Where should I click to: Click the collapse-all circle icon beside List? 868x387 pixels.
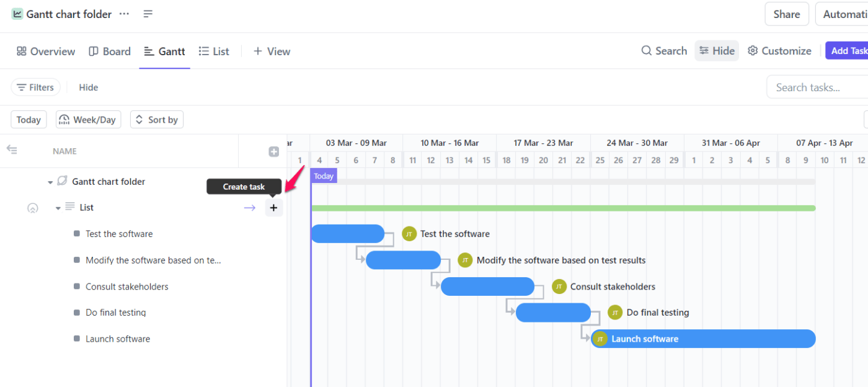click(x=33, y=208)
